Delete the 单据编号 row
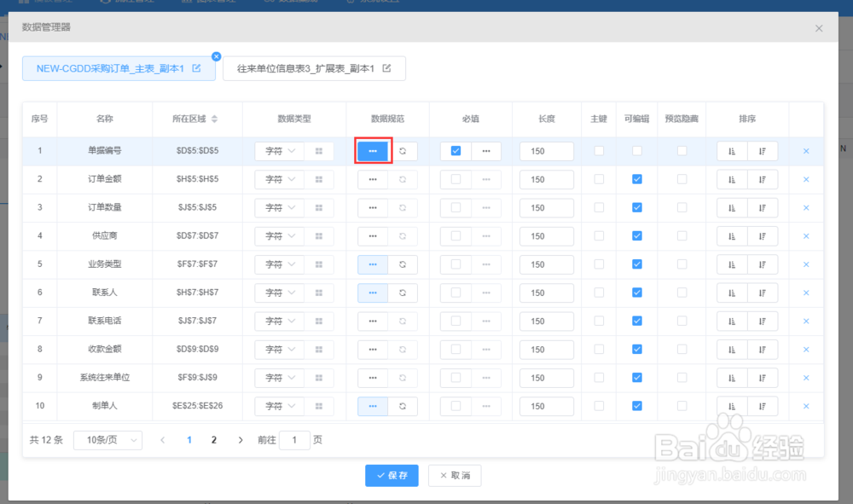Viewport: 853px width, 504px height. 806,151
